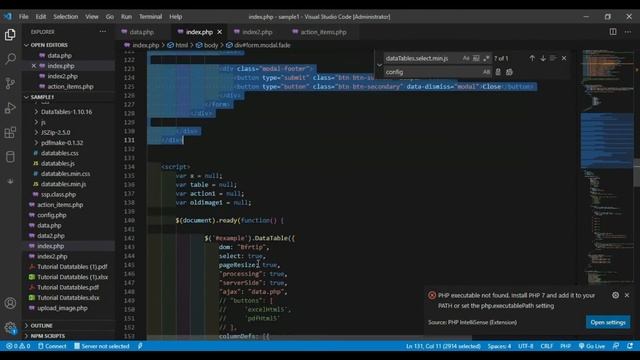Toggle Find in Selection
The width and height of the screenshot is (640, 360).
[x=553, y=58]
